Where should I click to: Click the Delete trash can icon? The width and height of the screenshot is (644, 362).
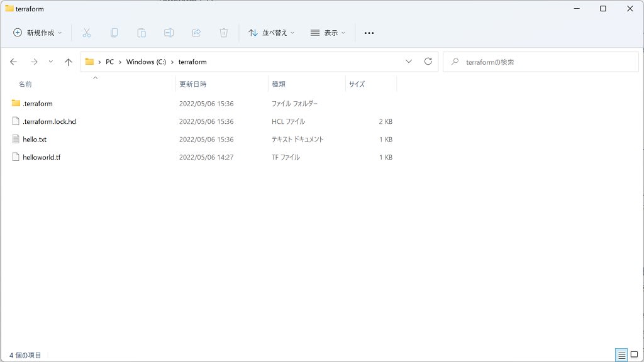pos(224,33)
